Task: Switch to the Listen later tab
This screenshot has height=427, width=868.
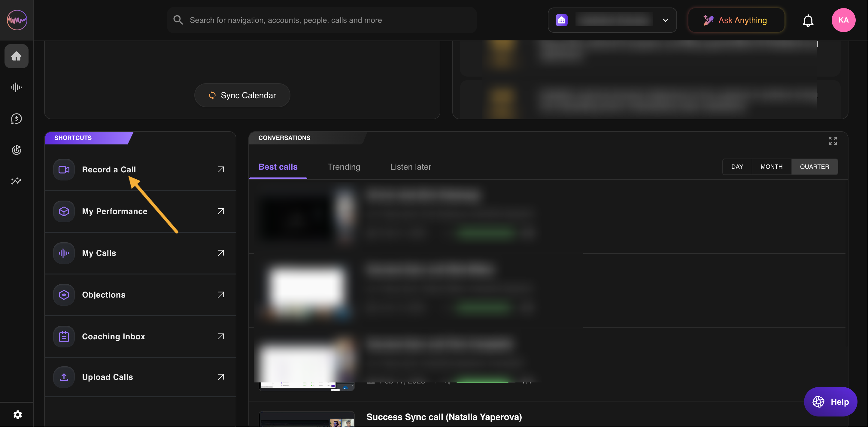Action: click(410, 167)
